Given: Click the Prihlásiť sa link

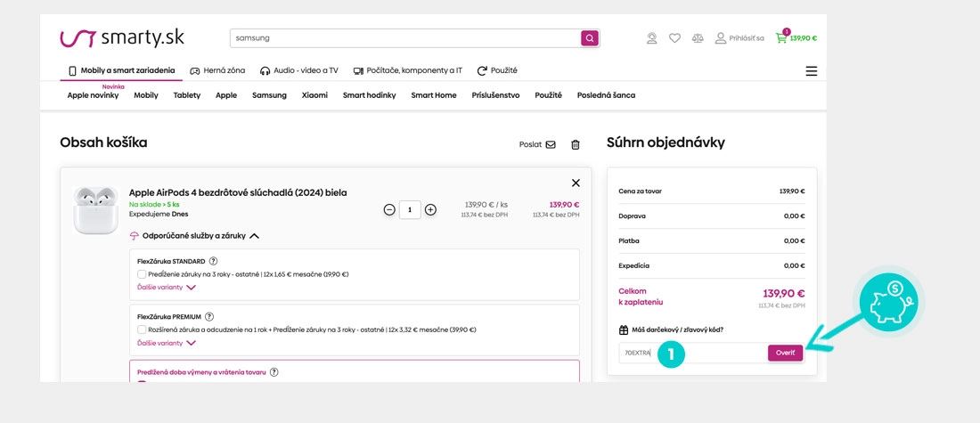Looking at the screenshot, I should click(747, 38).
